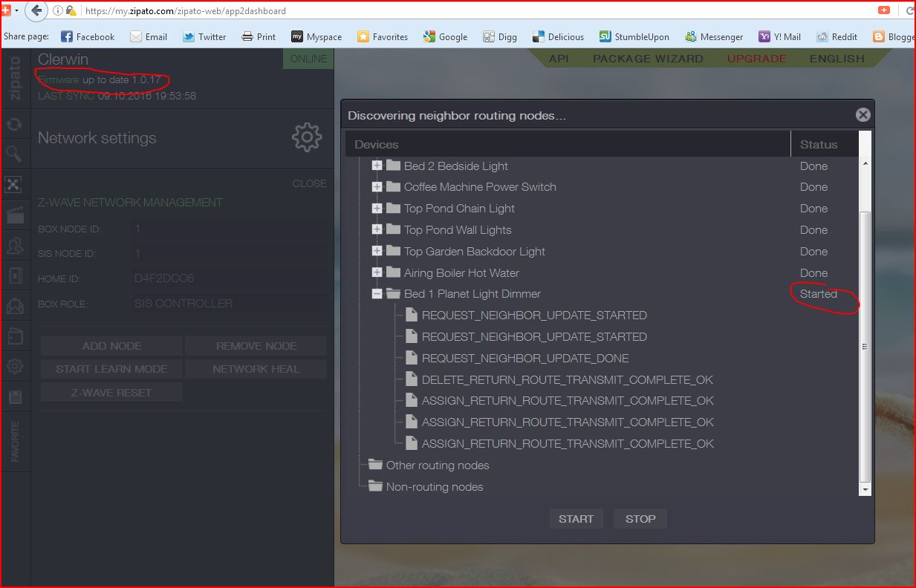The image size is (916, 588).
Task: Expand the Bed 2 Bedside Light node
Action: (x=377, y=166)
